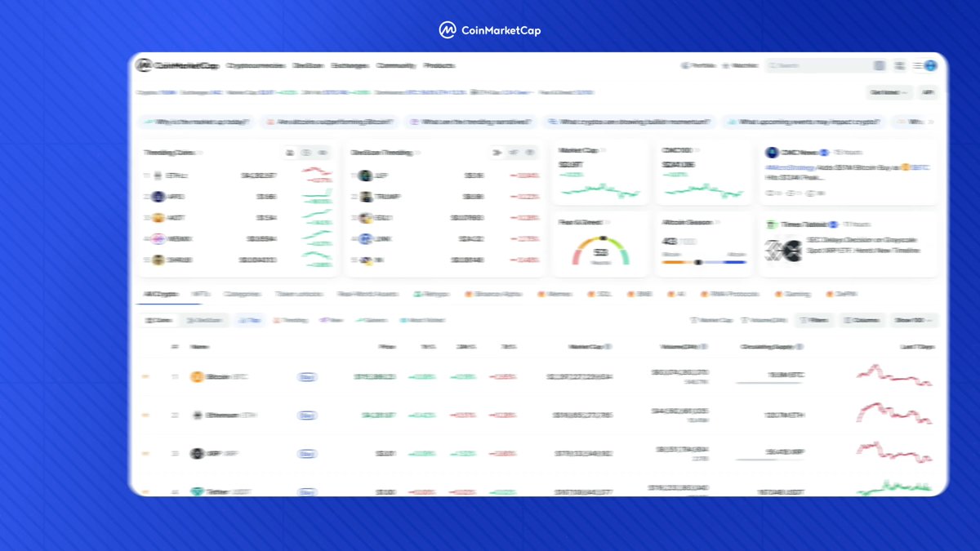Open Ethereum's 7-day sparkline chart
The width and height of the screenshot is (980, 551).
click(893, 413)
